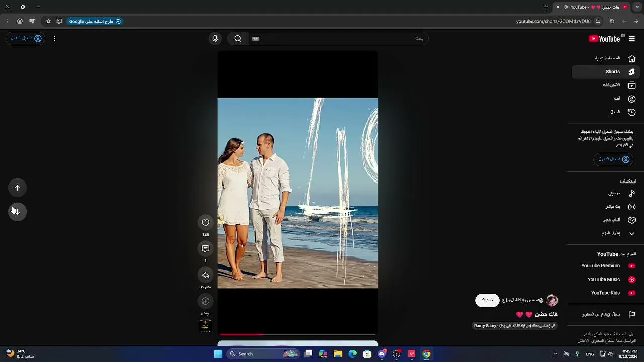
Task: Open a new Chrome tab
Action: tap(546, 7)
